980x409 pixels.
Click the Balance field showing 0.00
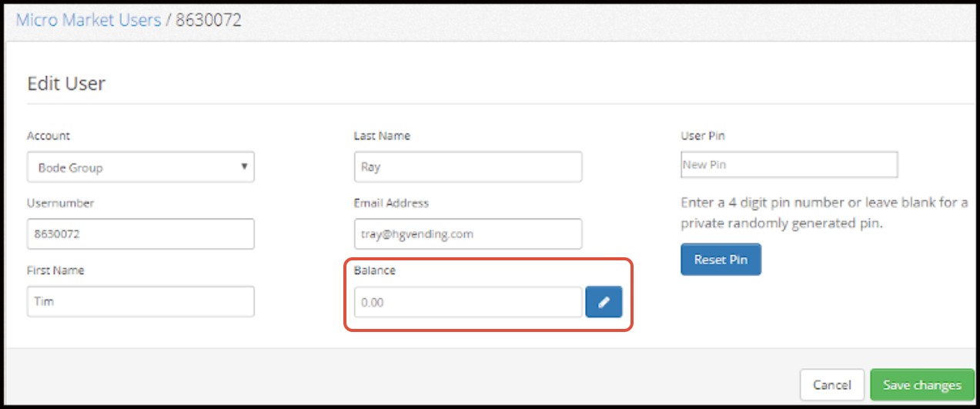point(468,302)
